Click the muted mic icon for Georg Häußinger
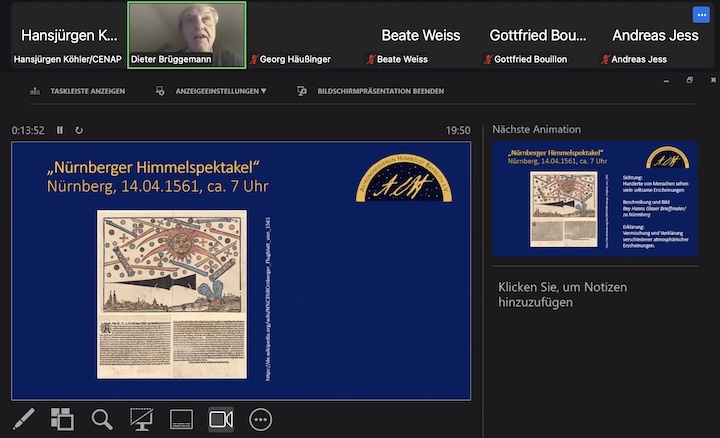Screen dimensions: 720x438 pyautogui.click(x=254, y=60)
